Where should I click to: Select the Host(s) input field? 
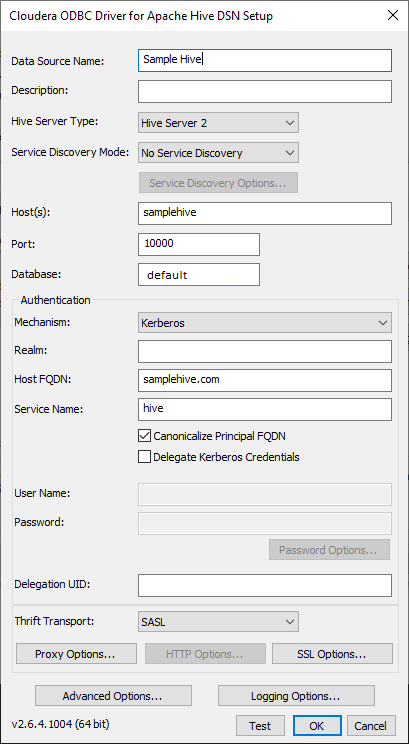[265, 214]
